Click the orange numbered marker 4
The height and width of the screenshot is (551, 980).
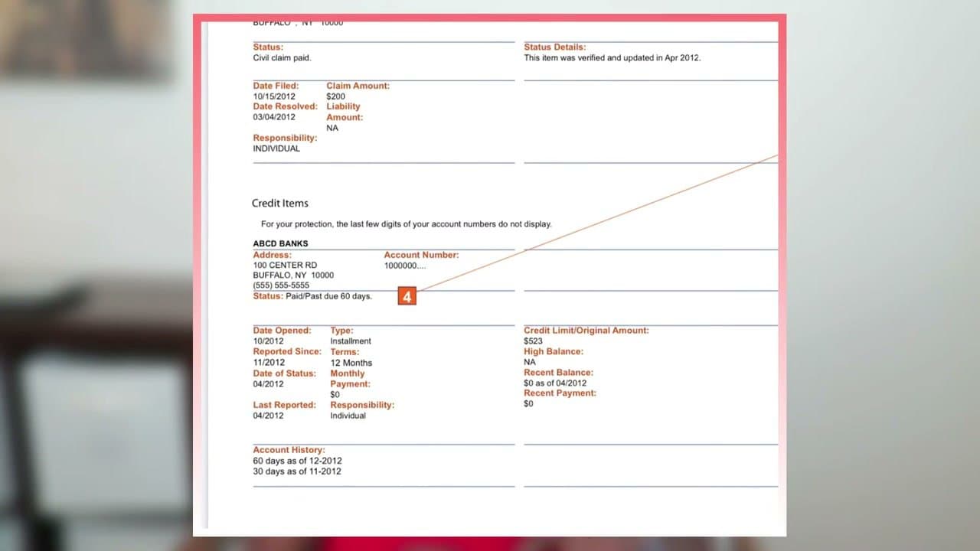(407, 296)
